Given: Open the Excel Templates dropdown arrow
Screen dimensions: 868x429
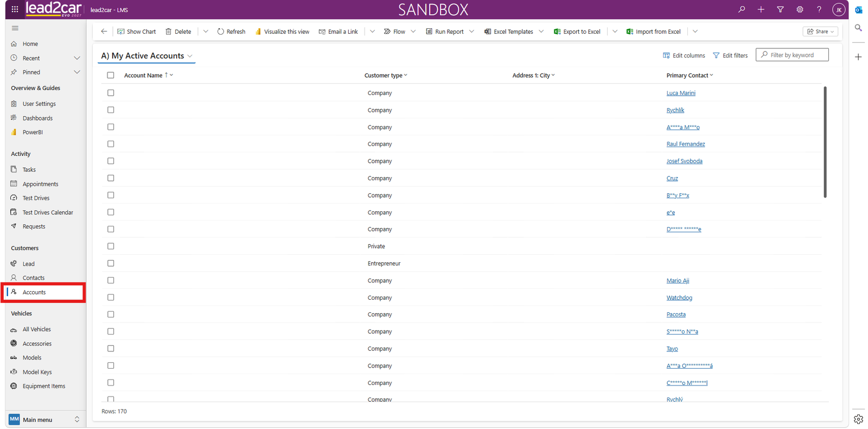Looking at the screenshot, I should click(x=541, y=31).
